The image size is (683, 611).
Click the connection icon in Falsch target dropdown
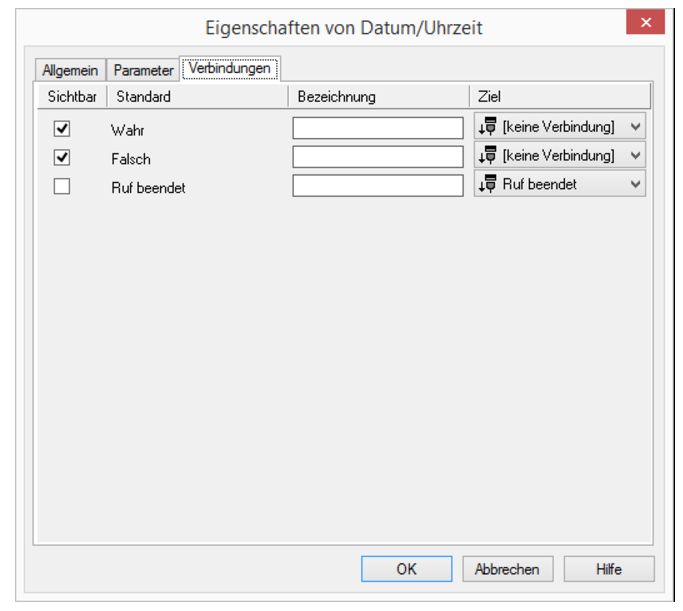tap(488, 156)
